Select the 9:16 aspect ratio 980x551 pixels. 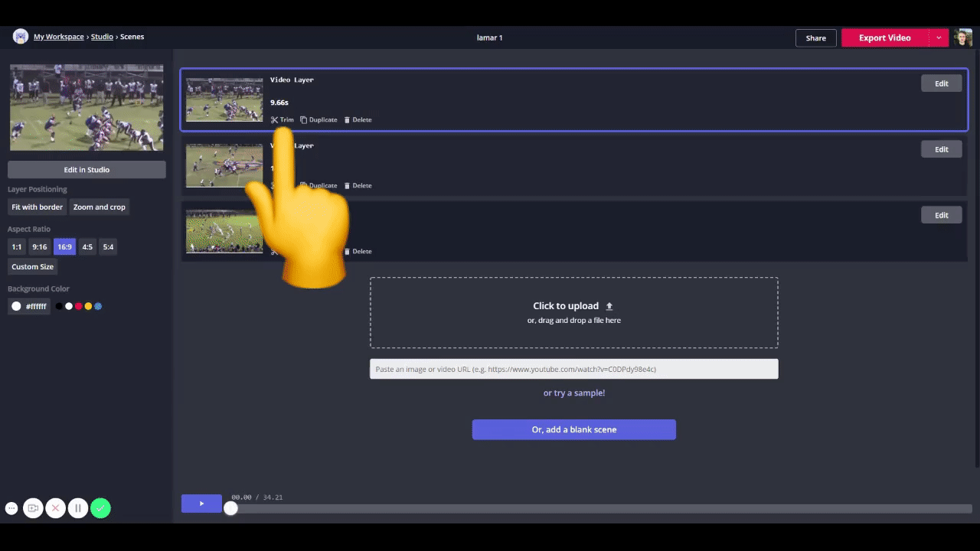pos(40,247)
